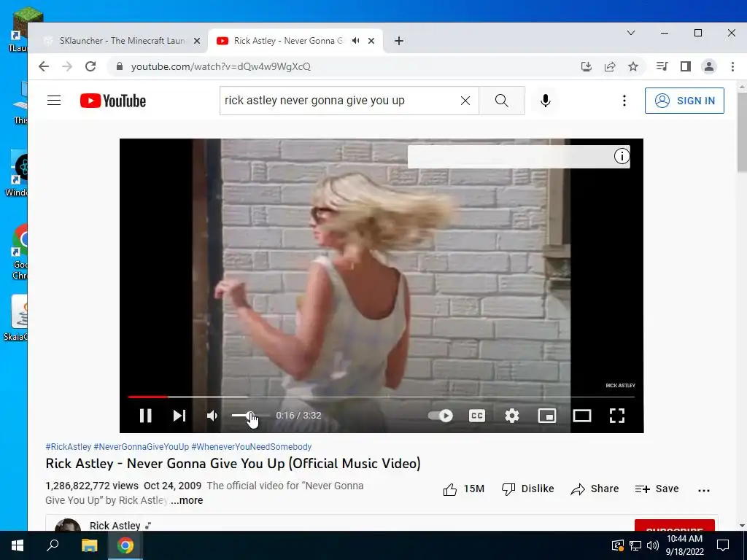
Task: Enable miniplayer mode
Action: click(547, 416)
